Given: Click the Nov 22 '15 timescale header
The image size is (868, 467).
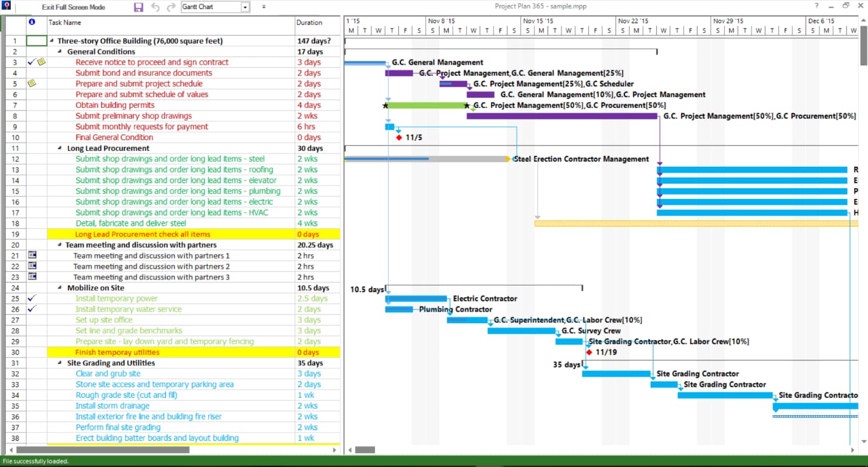Looking at the screenshot, I should [663, 21].
